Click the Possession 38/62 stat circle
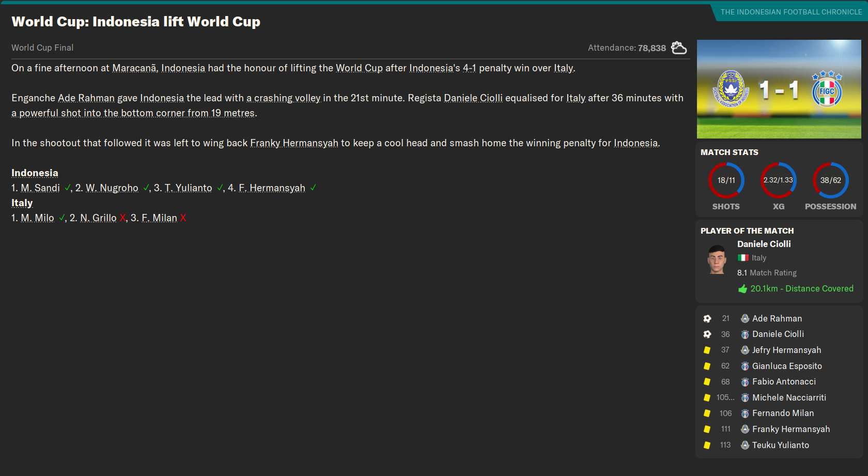Viewport: 868px width, 476px height. point(830,180)
